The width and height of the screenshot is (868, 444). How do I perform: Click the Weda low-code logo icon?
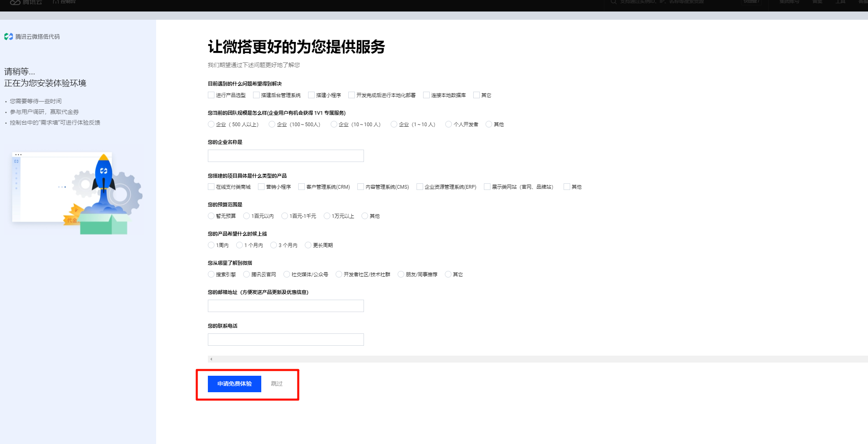9,37
